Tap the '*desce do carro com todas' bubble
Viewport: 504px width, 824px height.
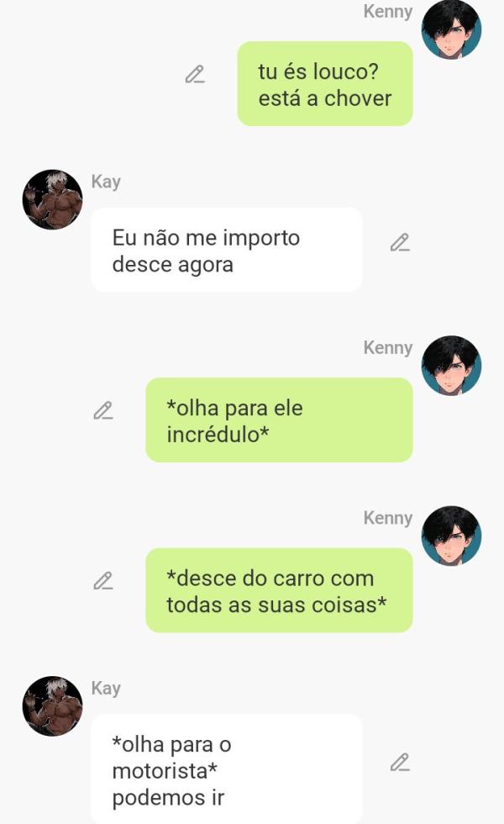(279, 590)
